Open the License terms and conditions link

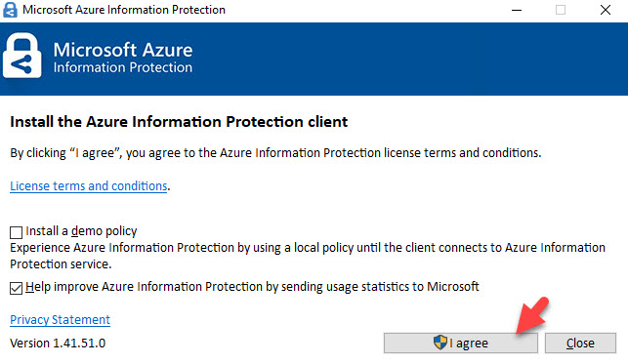(x=89, y=186)
